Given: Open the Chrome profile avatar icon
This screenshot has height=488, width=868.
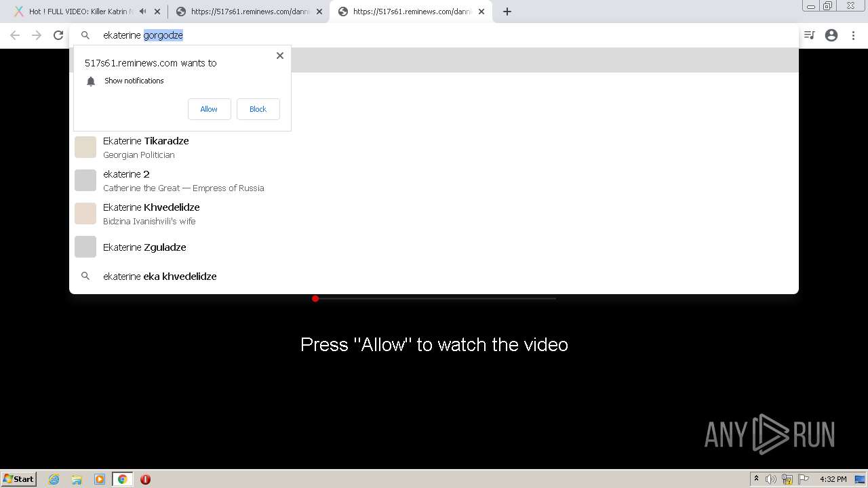Looking at the screenshot, I should click(831, 35).
